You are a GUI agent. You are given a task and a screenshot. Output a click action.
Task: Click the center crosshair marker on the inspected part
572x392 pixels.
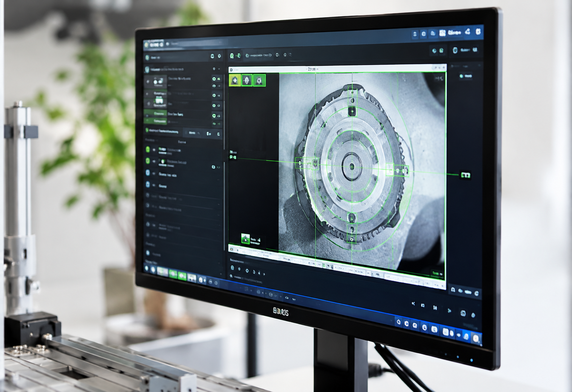pyautogui.click(x=352, y=166)
